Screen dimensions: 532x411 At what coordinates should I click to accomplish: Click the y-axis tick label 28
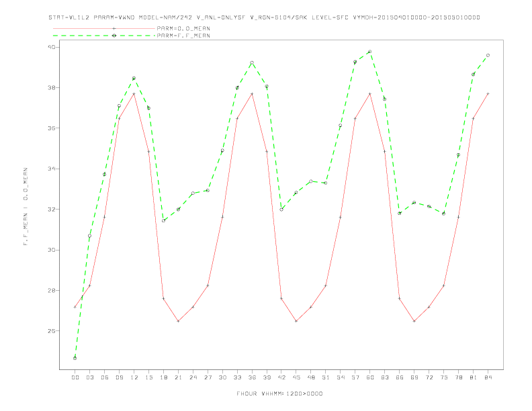52,290
